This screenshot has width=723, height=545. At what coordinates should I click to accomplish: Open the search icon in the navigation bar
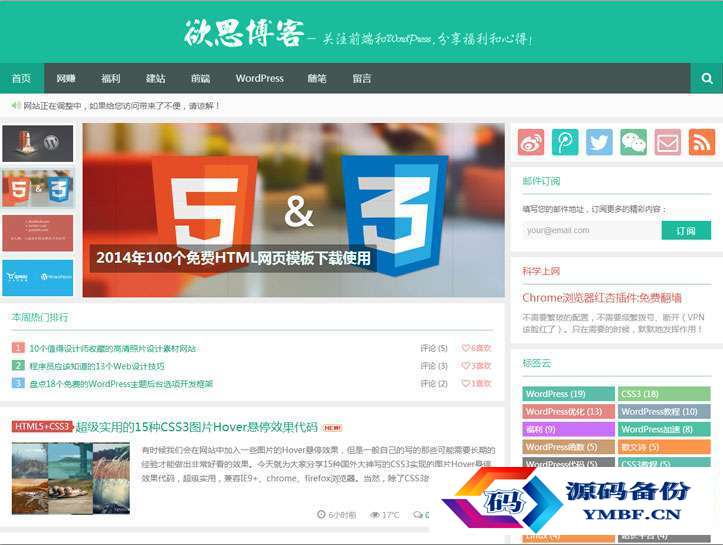pyautogui.click(x=706, y=78)
